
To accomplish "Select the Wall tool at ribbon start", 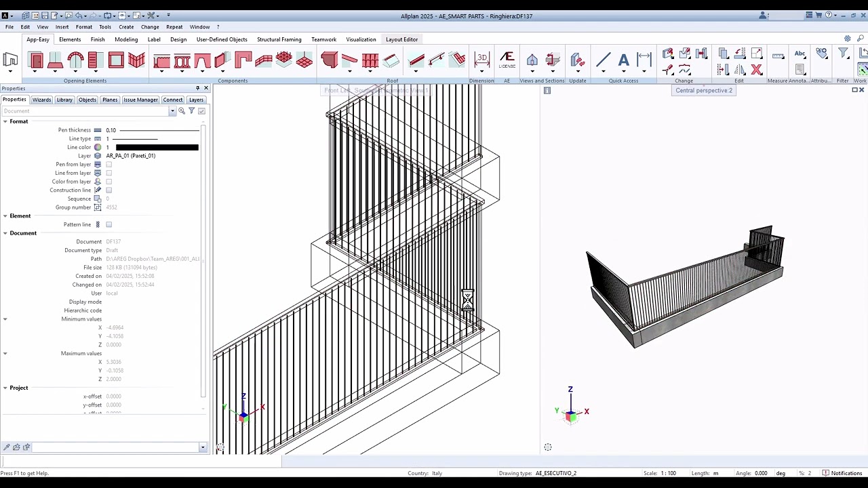I will 10,60.
